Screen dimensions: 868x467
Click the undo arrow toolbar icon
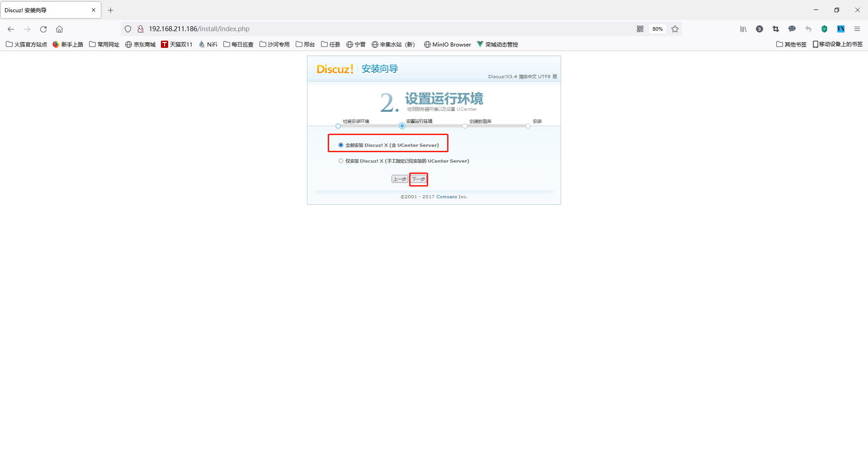808,29
